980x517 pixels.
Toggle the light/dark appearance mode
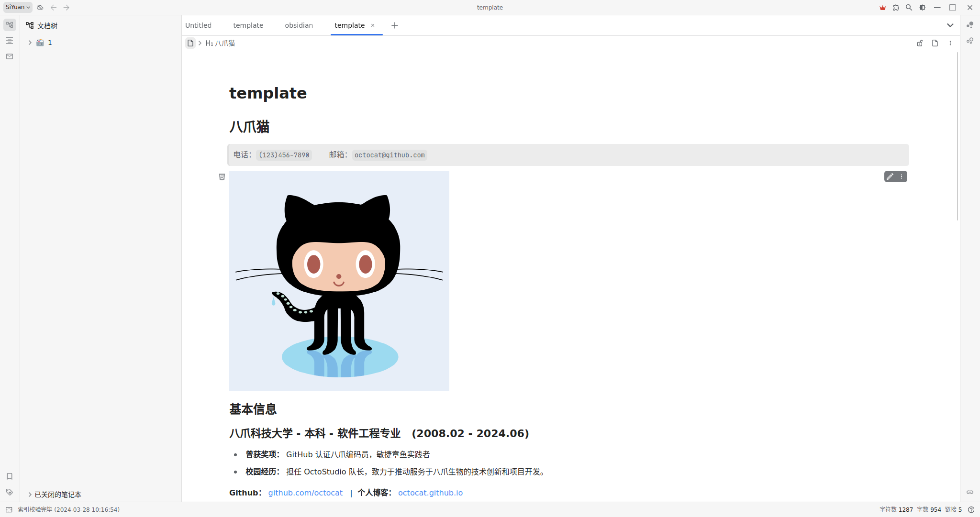pyautogui.click(x=923, y=8)
